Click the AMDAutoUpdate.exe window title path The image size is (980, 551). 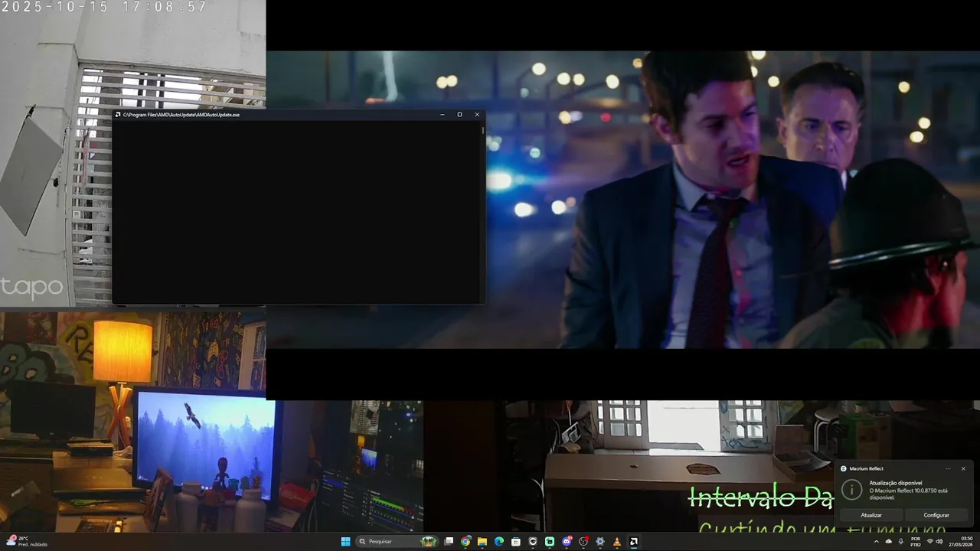pos(181,115)
